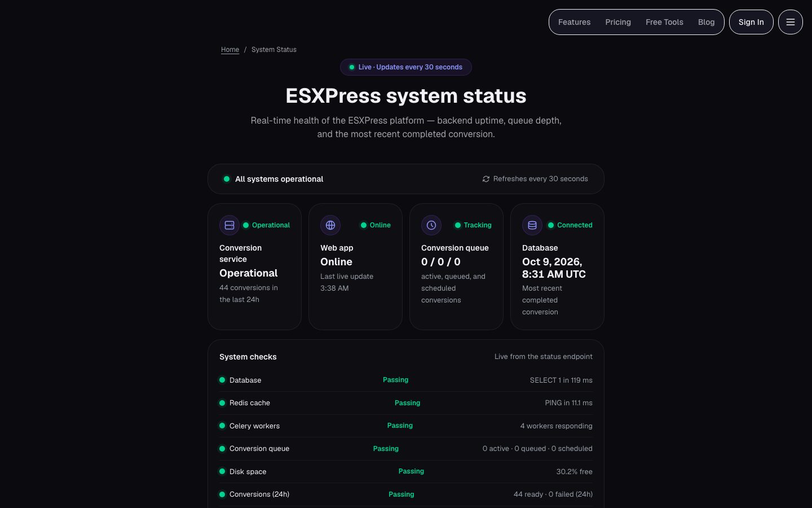The height and width of the screenshot is (508, 812).
Task: Click 44 conversions in the last 24h text
Action: pyautogui.click(x=249, y=294)
